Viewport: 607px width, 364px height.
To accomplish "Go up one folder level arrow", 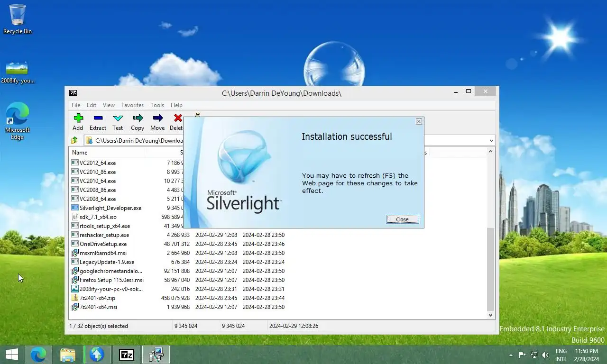I will tap(74, 140).
